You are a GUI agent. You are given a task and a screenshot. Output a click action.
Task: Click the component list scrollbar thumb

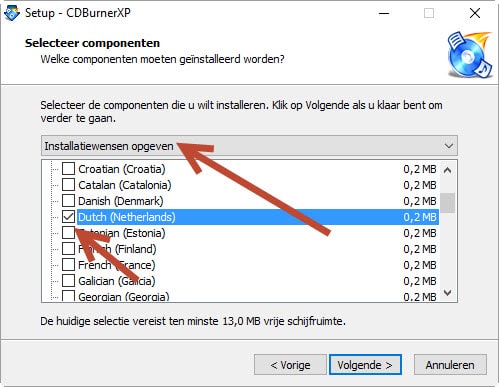[448, 202]
